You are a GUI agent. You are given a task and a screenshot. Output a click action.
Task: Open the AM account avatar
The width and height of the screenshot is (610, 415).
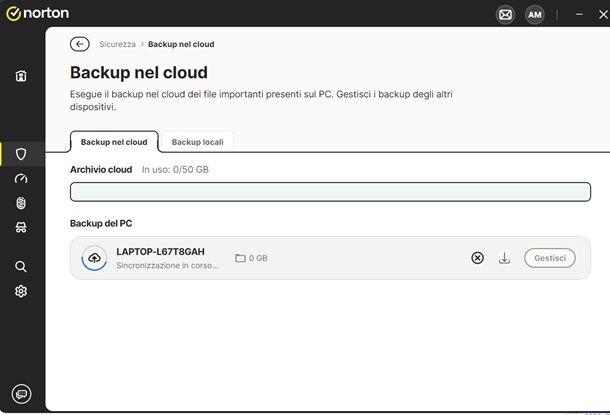coord(535,15)
